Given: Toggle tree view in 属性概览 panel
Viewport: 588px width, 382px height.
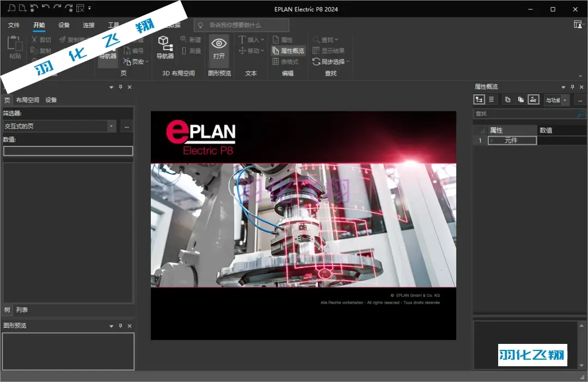Looking at the screenshot, I should (x=479, y=100).
